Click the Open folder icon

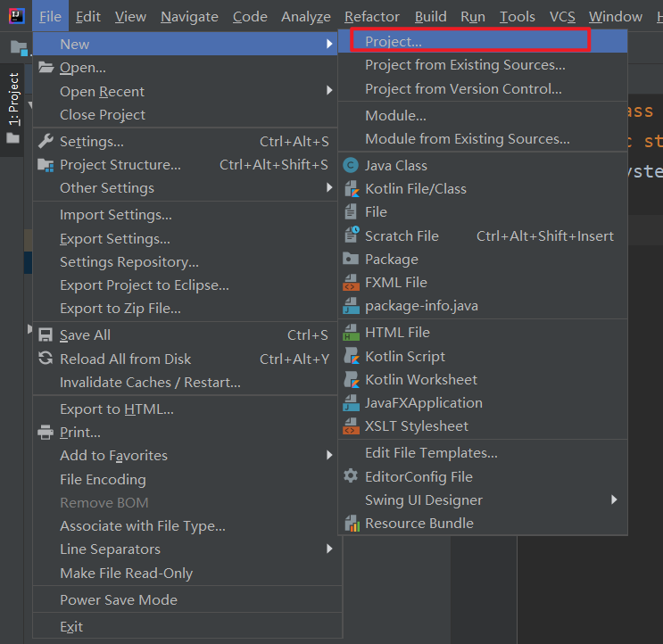(46, 67)
